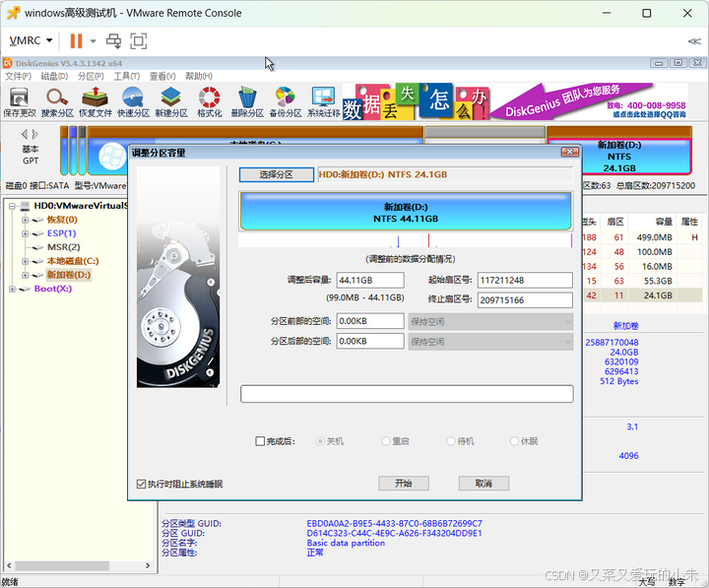This screenshot has width=709, height=588.
Task: Expand the 本地磁盘(C:) tree node
Action: pyautogui.click(x=26, y=261)
